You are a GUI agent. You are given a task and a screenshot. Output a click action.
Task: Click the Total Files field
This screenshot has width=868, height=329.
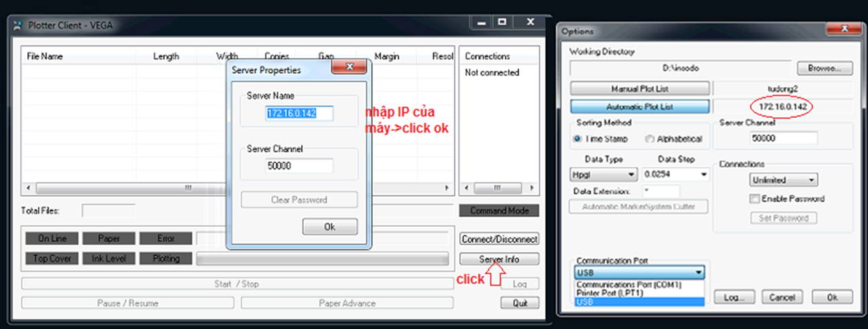tap(109, 211)
